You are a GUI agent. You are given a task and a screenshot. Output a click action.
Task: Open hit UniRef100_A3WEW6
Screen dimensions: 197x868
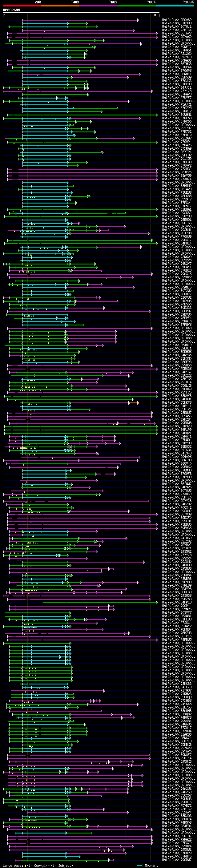pos(177,192)
